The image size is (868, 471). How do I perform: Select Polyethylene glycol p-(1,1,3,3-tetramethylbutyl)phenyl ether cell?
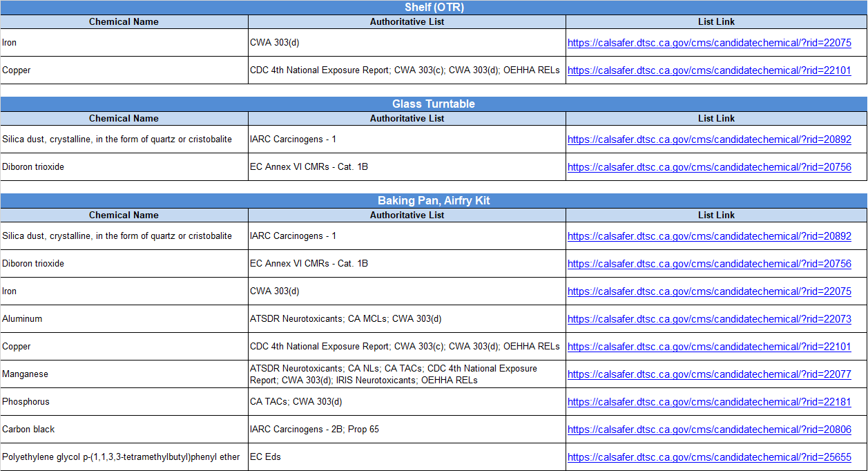point(124,457)
